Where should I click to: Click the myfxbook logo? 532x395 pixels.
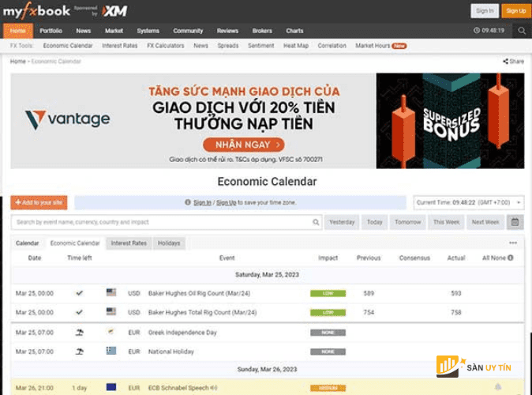36,11
